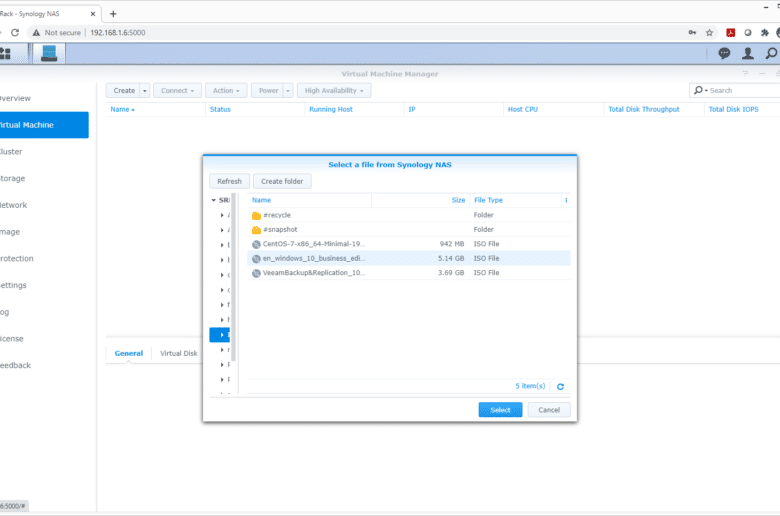Open a new browser tab

(x=113, y=14)
